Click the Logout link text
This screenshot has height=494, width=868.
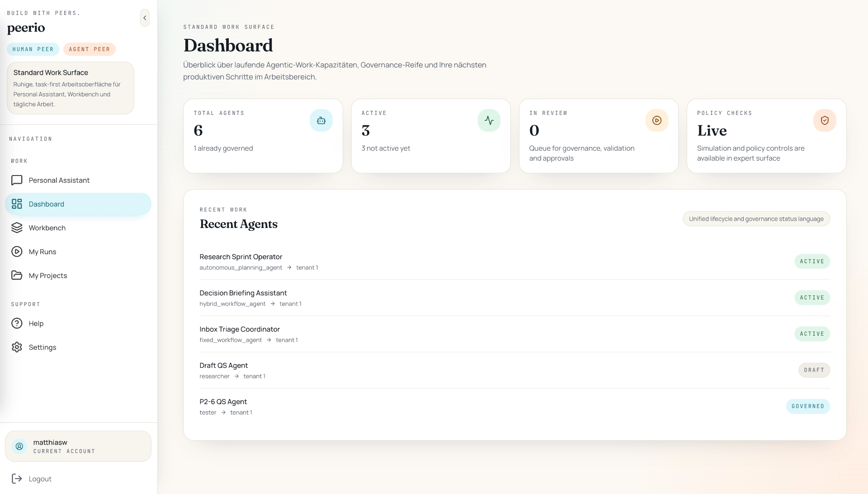click(40, 479)
